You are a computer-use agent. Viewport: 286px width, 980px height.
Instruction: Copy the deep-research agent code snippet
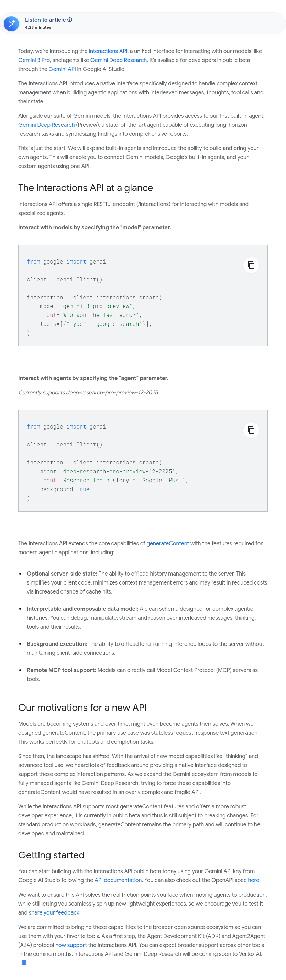click(251, 430)
